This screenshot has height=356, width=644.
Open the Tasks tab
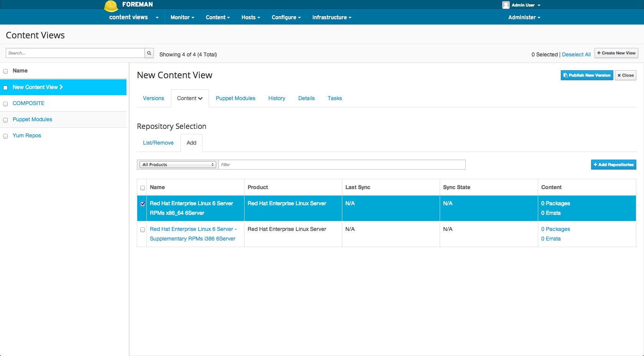[335, 98]
